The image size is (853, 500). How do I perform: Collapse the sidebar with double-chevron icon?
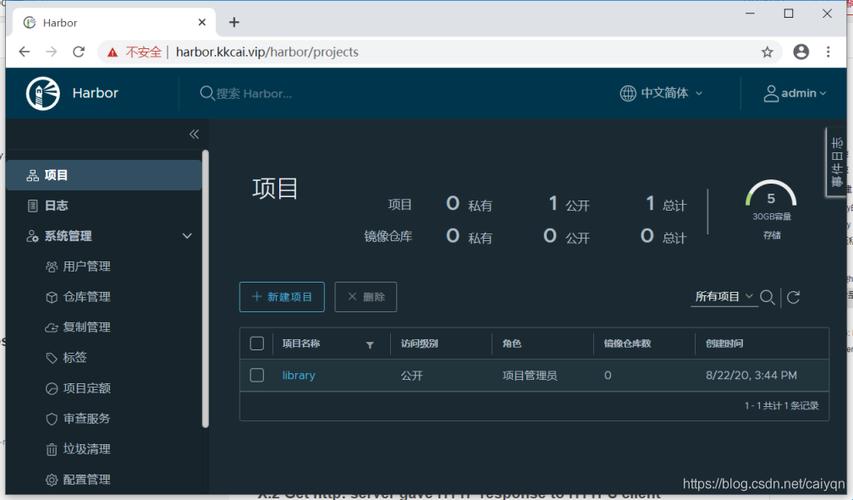tap(194, 134)
